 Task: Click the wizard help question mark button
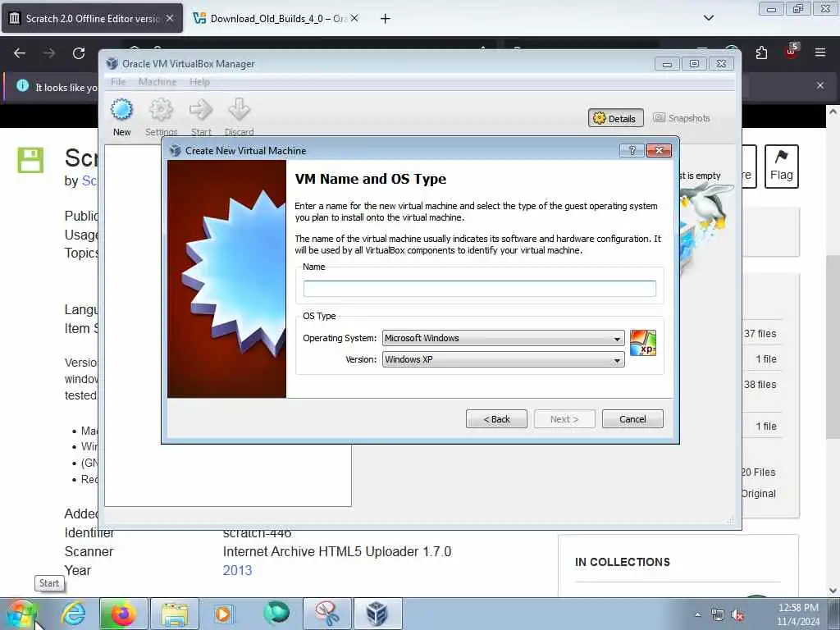(x=632, y=151)
